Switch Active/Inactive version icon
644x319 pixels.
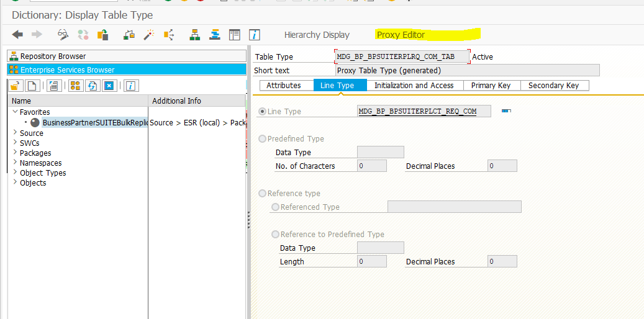tap(83, 35)
